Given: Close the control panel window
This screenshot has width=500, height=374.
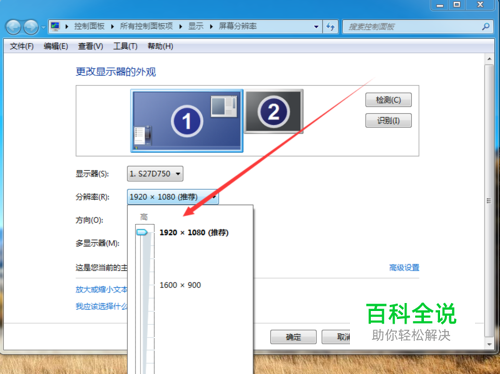Looking at the screenshot, I should pos(480,5).
